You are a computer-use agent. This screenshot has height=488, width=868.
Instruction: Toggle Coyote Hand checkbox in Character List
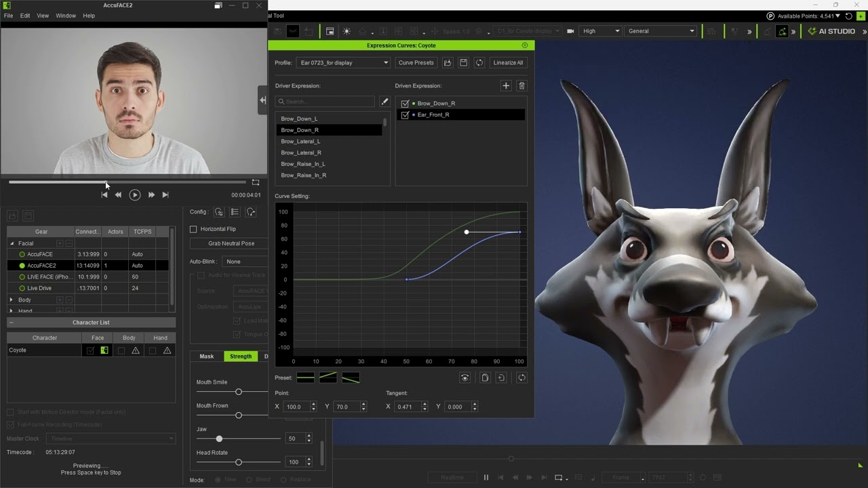(x=153, y=350)
